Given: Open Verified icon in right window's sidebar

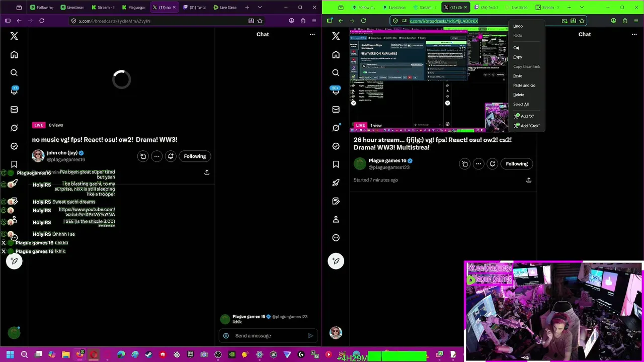Looking at the screenshot, I should coord(336,146).
